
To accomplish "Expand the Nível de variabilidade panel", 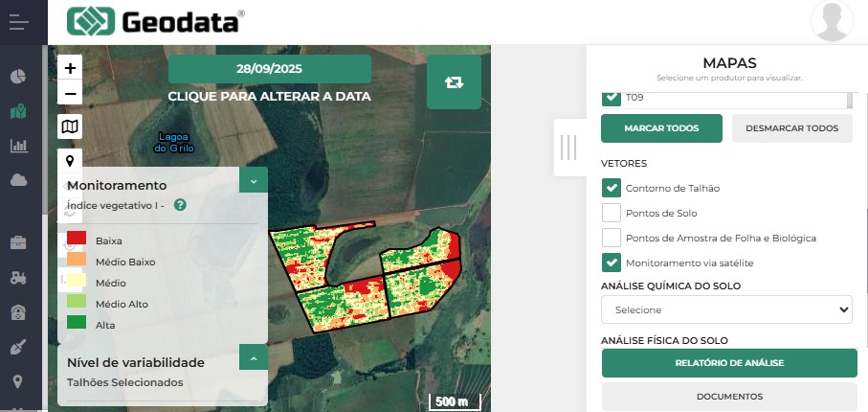I will coord(253,357).
